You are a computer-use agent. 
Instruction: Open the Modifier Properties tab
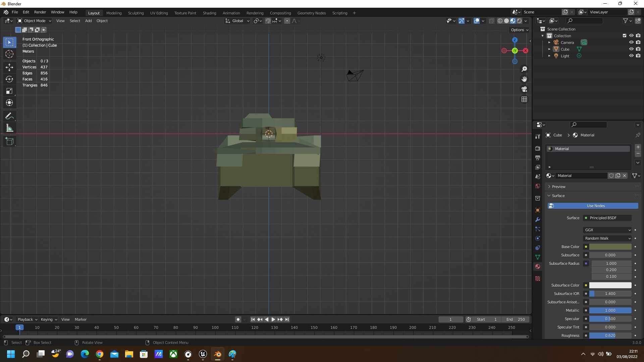point(538,220)
